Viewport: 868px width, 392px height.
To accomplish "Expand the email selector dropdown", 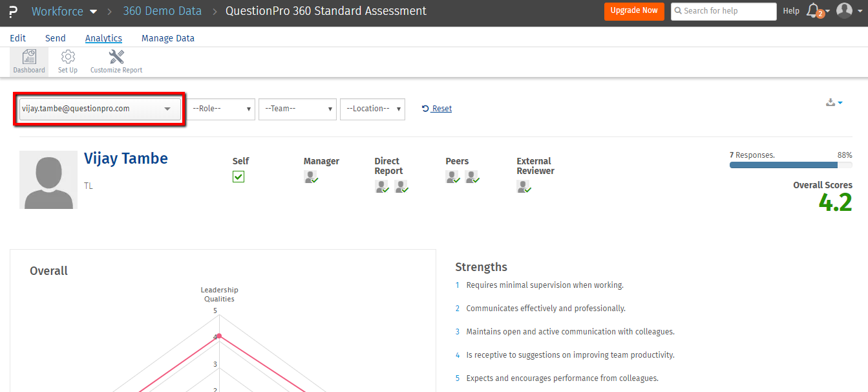I will pos(100,109).
